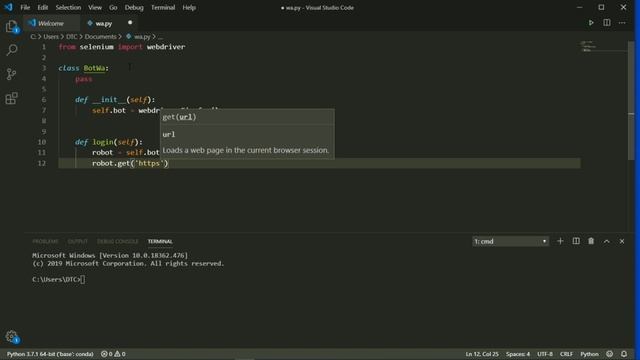Open the Source Control view
Viewport: 640px width, 360px height.
coord(11,74)
